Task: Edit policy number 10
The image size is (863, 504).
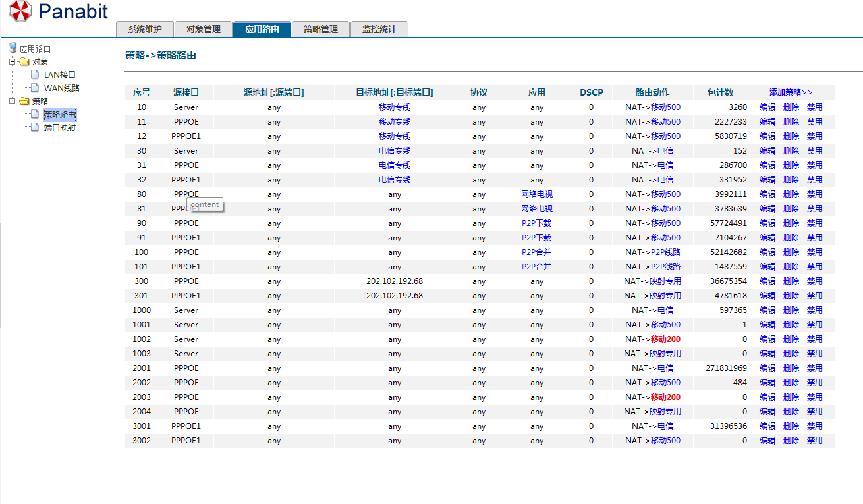Action: coord(767,107)
